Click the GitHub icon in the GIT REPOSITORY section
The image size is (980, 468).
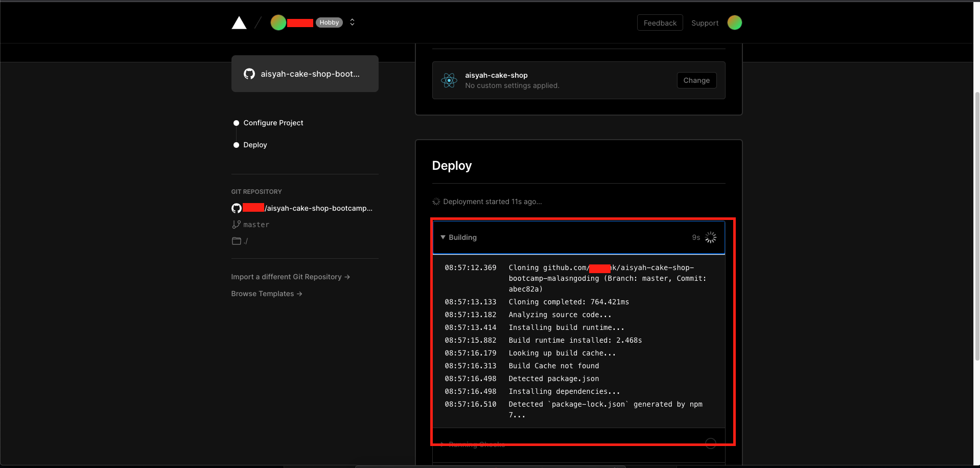236,208
